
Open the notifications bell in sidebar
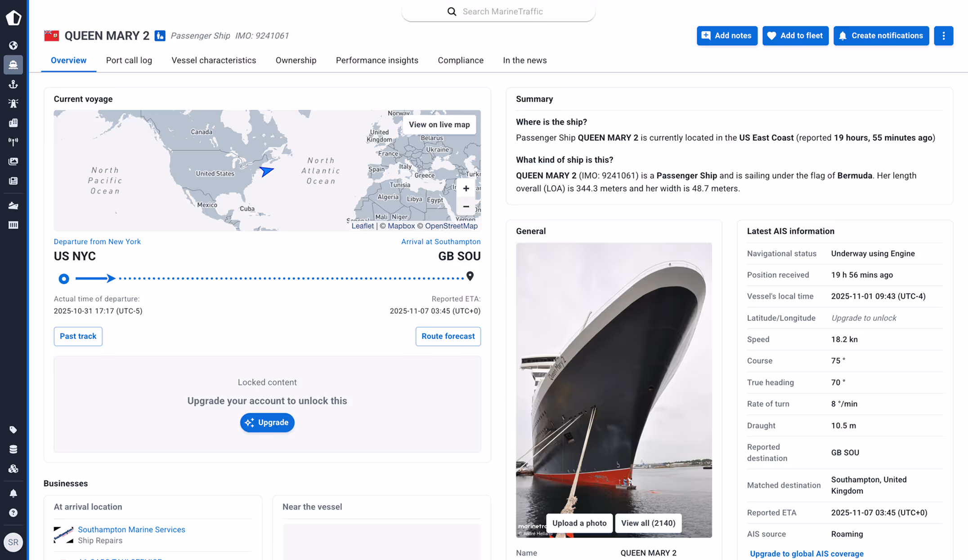[x=13, y=493]
